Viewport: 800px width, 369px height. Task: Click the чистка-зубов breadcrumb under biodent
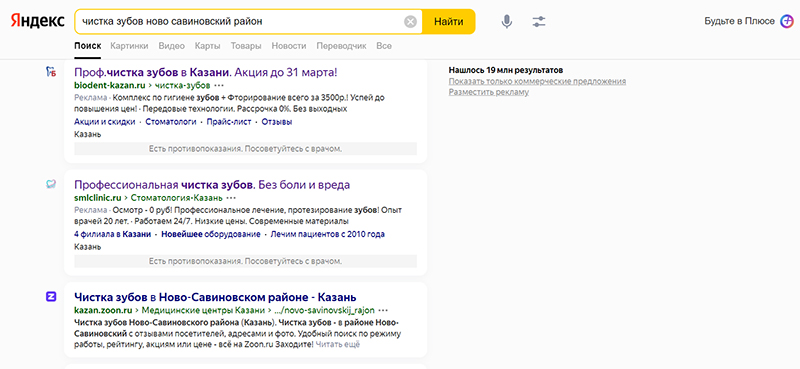click(182, 85)
